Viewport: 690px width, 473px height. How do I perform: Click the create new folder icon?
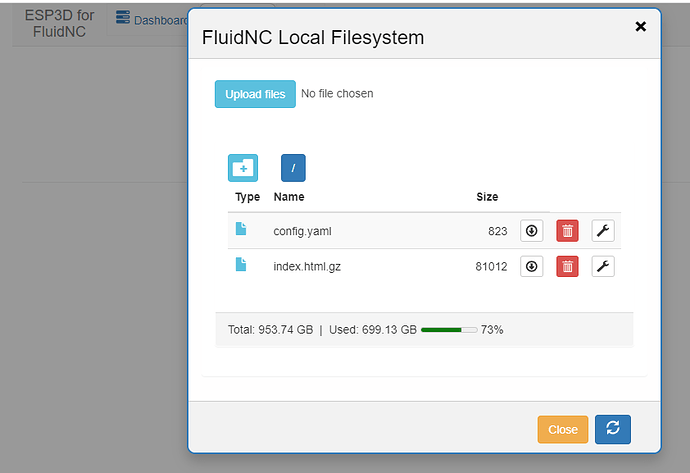point(243,168)
